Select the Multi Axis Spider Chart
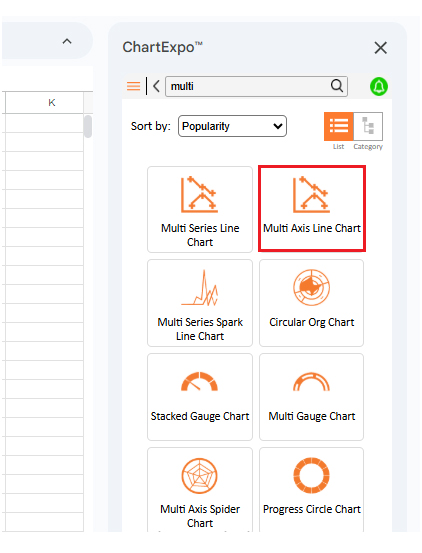The image size is (422, 553). [x=200, y=490]
